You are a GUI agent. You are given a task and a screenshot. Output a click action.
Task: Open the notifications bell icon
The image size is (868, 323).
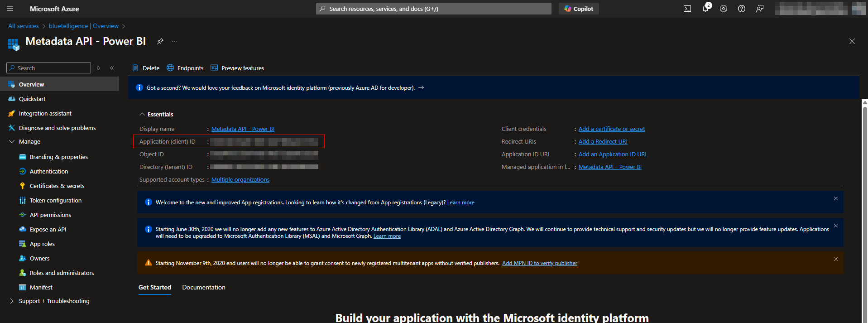[x=705, y=9]
